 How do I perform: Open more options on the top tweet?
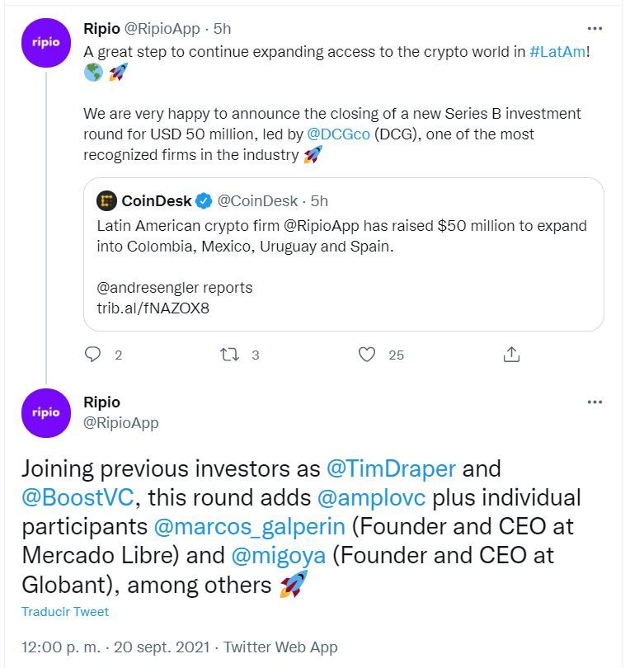[595, 27]
